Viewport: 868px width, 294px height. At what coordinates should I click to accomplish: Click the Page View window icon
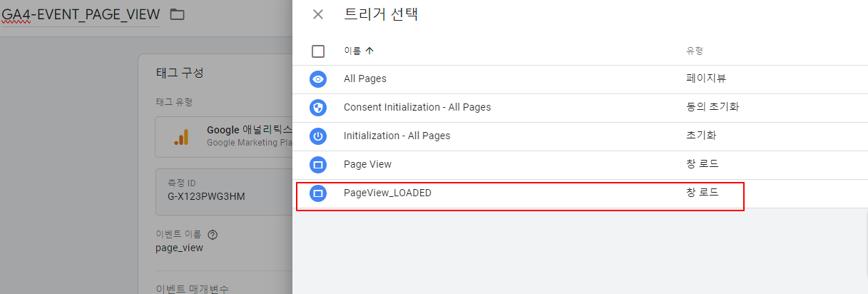(318, 164)
